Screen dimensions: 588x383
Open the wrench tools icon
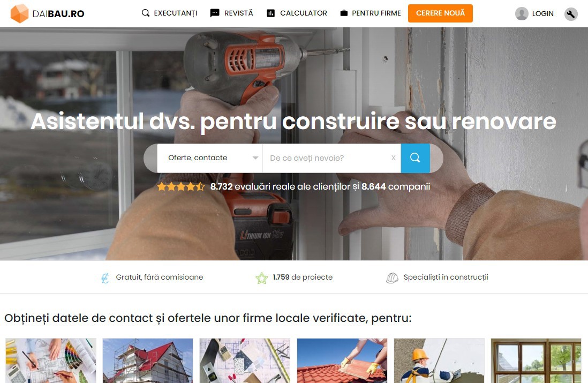(571, 14)
